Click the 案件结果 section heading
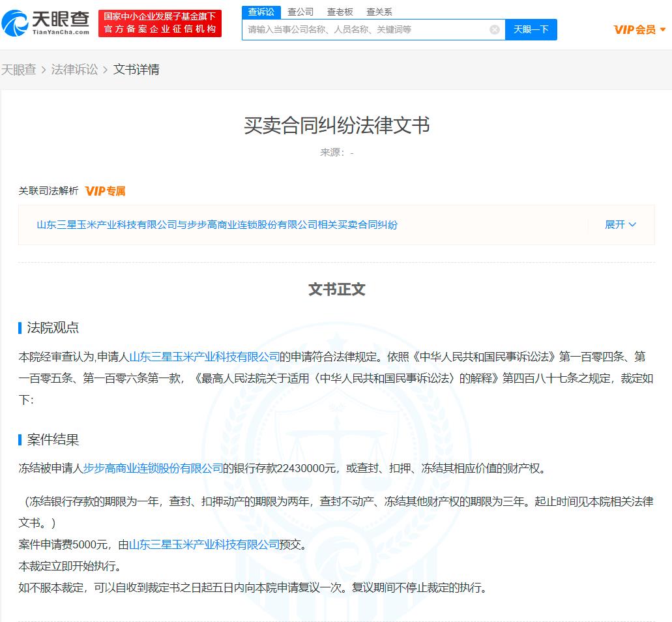This screenshot has height=622, width=672. coord(53,439)
